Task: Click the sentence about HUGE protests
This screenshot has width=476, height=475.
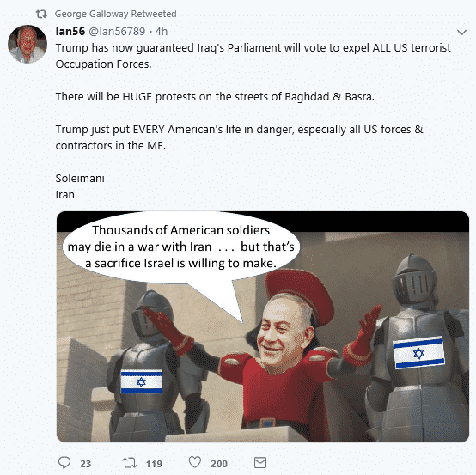Action: (x=215, y=97)
